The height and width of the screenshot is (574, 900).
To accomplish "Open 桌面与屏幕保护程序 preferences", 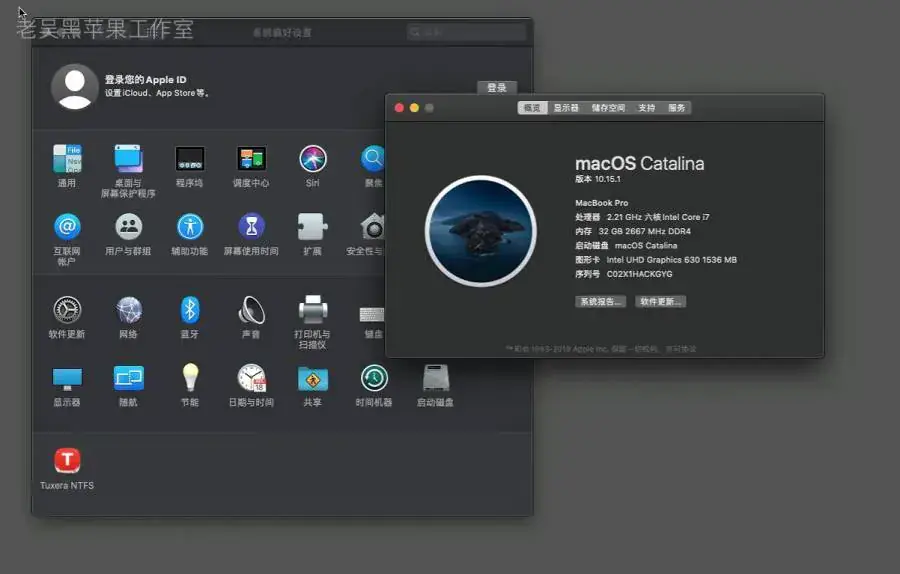I will (x=128, y=159).
